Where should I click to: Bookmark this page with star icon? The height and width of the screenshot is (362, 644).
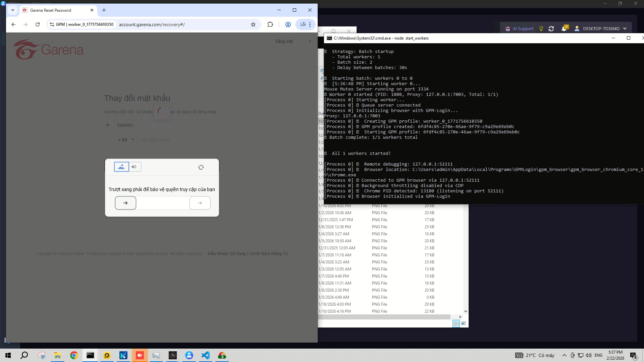[x=253, y=24]
